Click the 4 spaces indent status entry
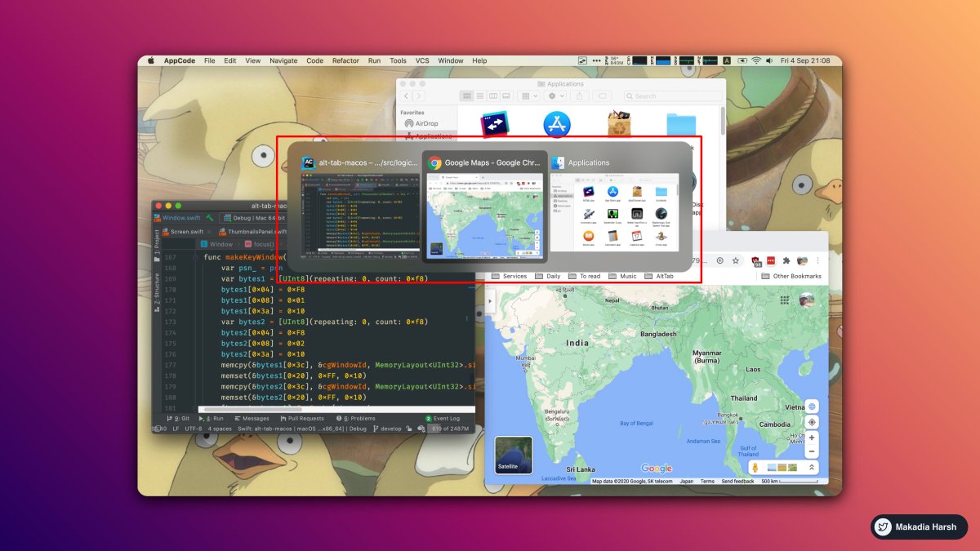980x551 pixels. click(x=220, y=428)
